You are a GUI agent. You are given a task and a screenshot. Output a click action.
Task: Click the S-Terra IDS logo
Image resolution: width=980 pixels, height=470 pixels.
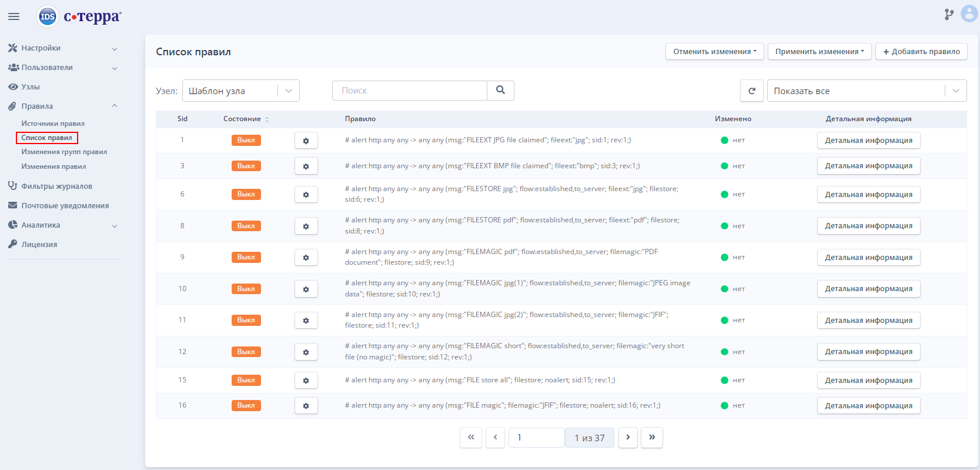(x=79, y=16)
